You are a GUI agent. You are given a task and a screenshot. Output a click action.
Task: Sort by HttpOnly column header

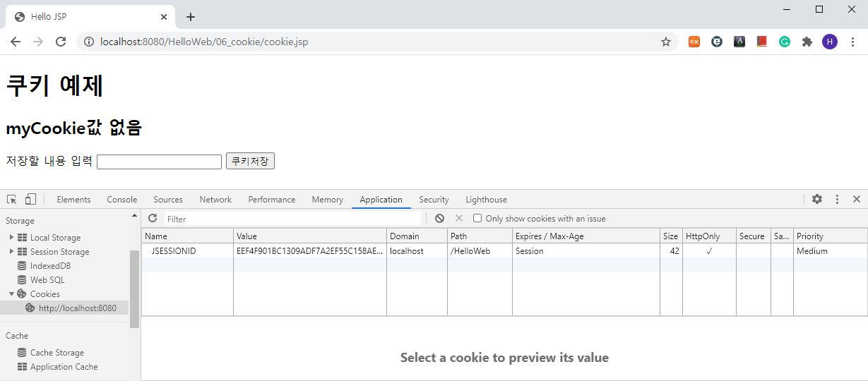(x=709, y=236)
